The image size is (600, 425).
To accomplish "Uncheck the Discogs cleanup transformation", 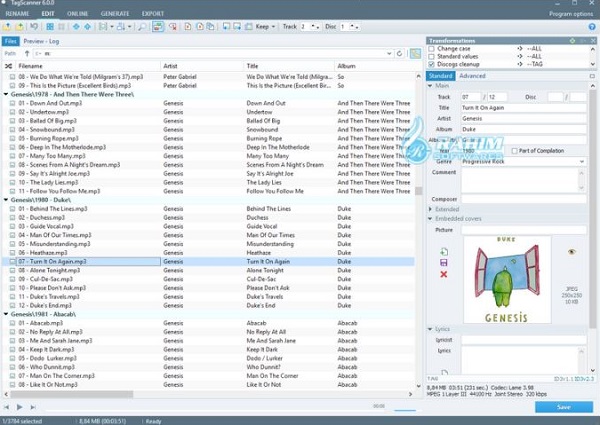I will click(x=431, y=62).
